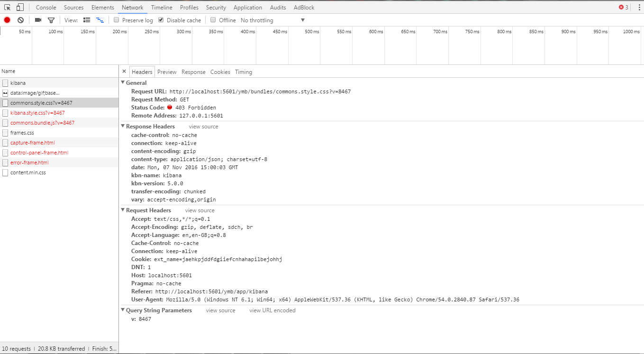The image size is (644, 354).
Task: Open the No throttling dropdown
Action: coord(272,20)
